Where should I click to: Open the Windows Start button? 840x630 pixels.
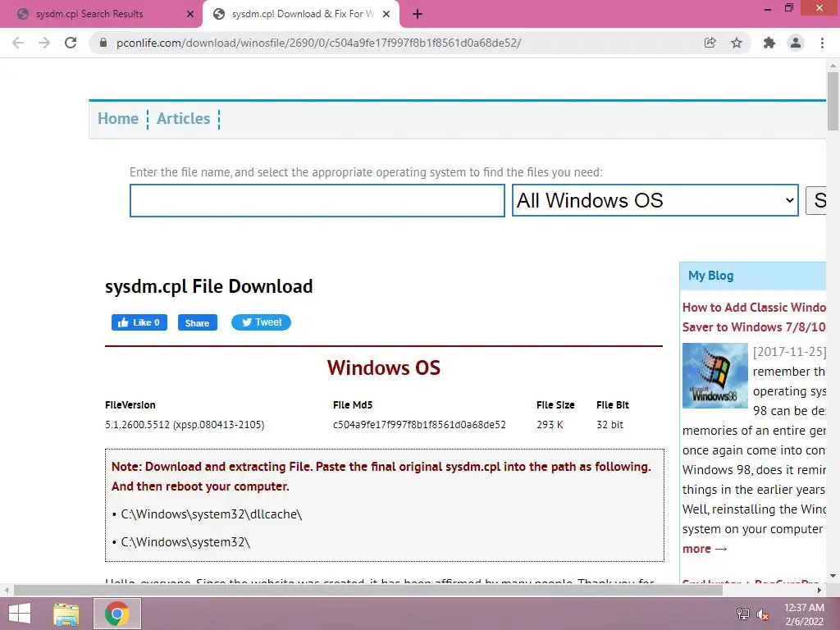(x=20, y=614)
